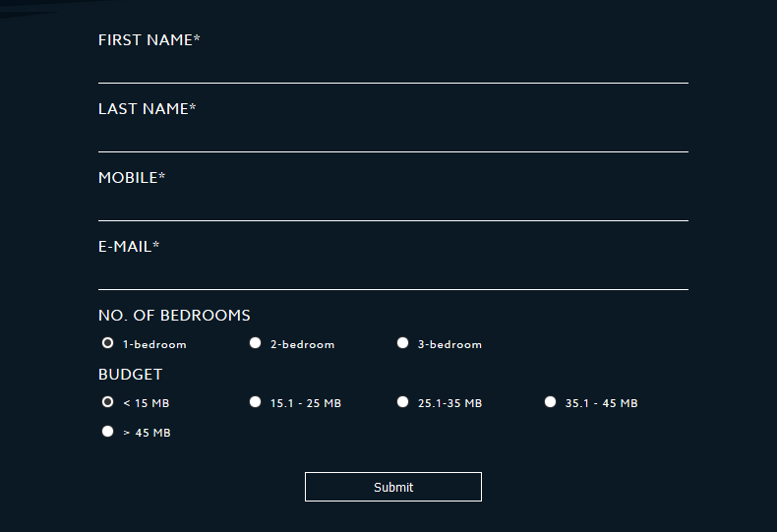The height and width of the screenshot is (532, 777).
Task: Choose the 3-bedroom radio option
Action: (403, 343)
